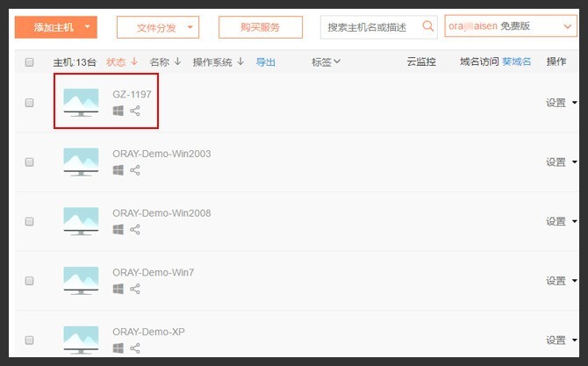588x366 pixels.
Task: Tick the select-all hosts checkbox
Action: pyautogui.click(x=29, y=61)
